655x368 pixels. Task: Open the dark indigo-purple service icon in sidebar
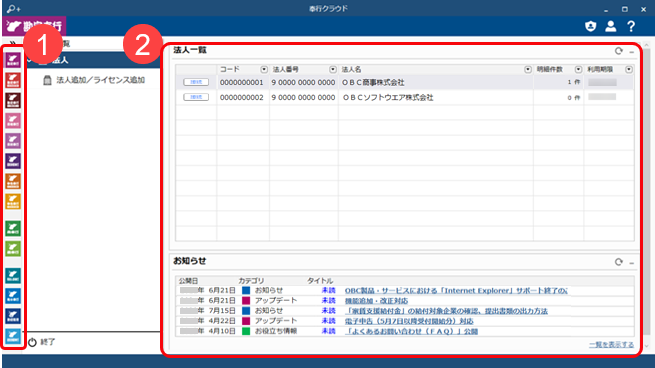(13, 161)
